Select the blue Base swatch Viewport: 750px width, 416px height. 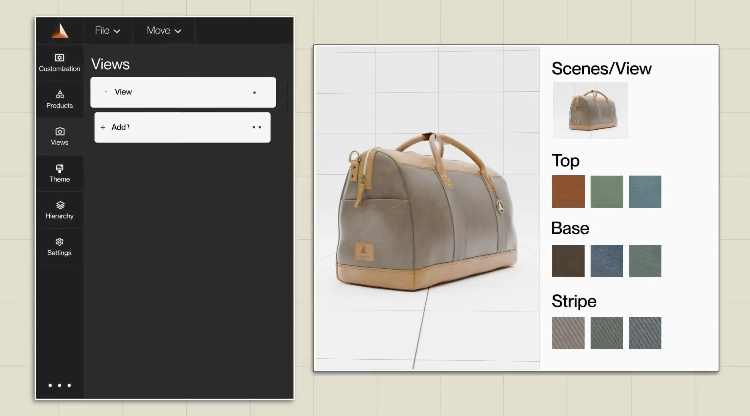coord(606,261)
